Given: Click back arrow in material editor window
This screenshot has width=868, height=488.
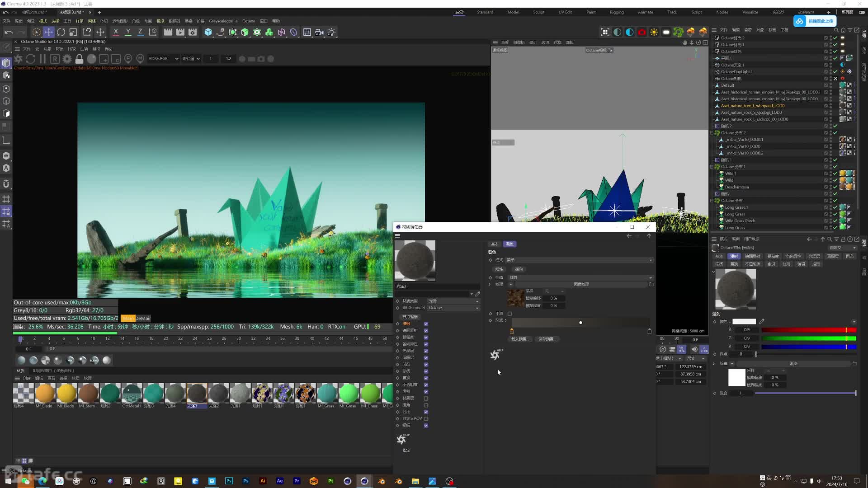Looking at the screenshot, I should tap(629, 236).
